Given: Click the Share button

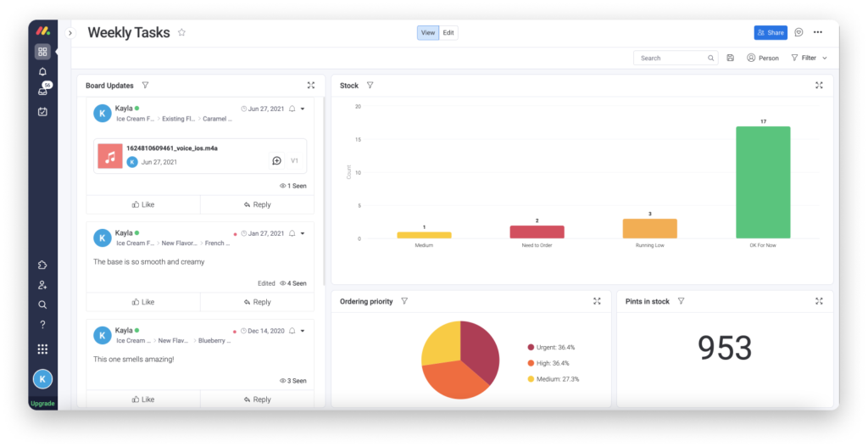Looking at the screenshot, I should (771, 33).
